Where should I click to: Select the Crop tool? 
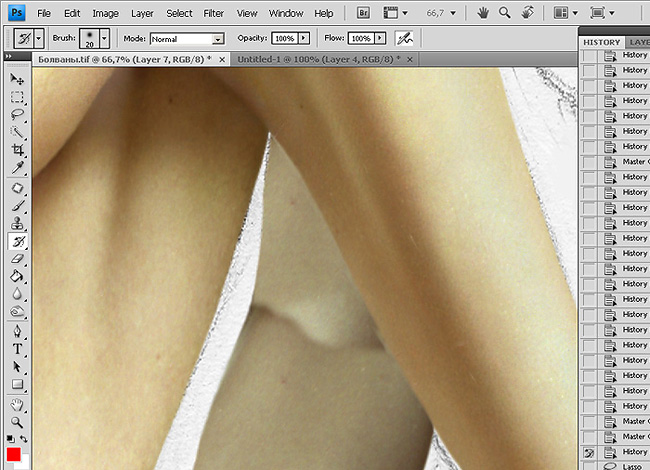click(x=17, y=150)
